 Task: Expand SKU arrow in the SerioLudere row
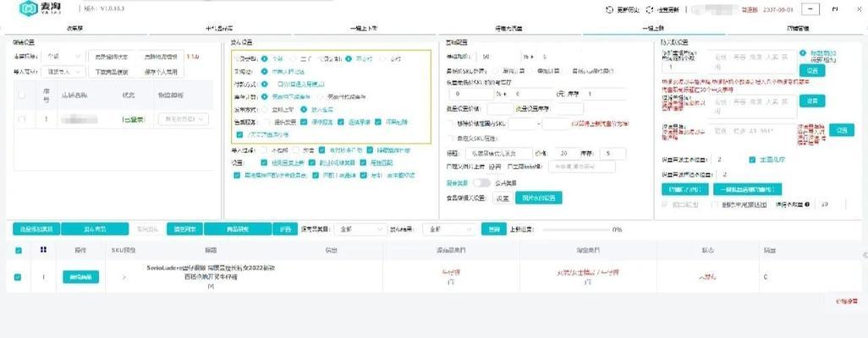tap(124, 276)
